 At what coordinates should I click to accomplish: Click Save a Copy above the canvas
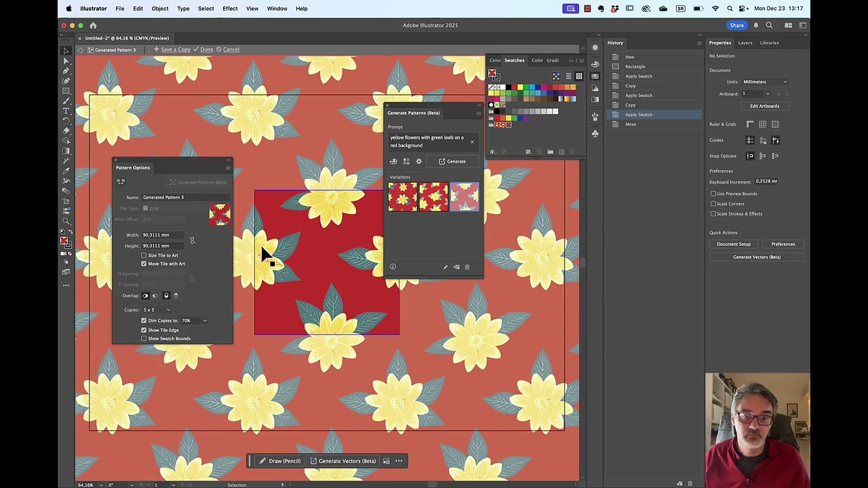coord(176,49)
